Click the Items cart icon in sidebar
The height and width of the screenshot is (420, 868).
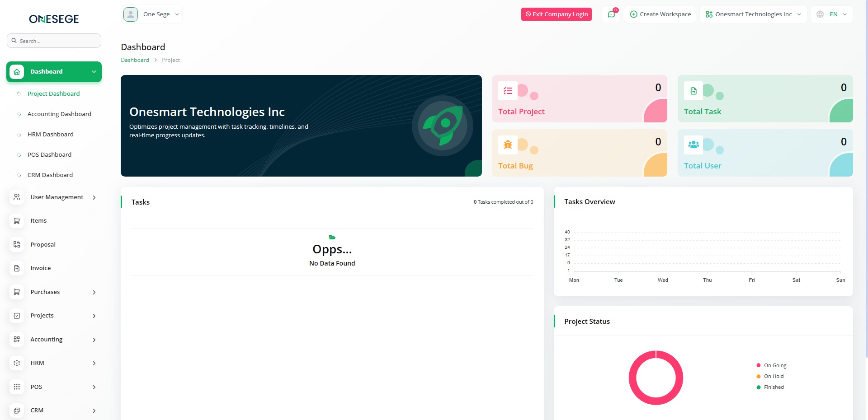[17, 221]
